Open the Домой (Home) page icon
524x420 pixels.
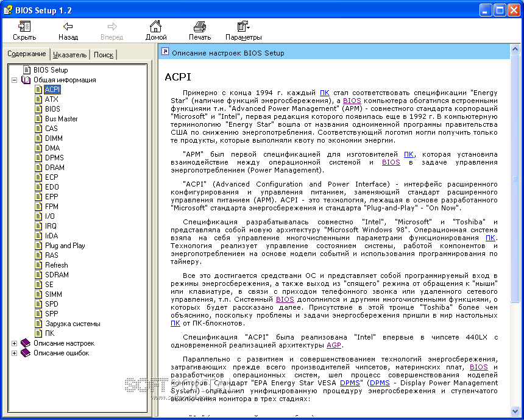click(156, 26)
